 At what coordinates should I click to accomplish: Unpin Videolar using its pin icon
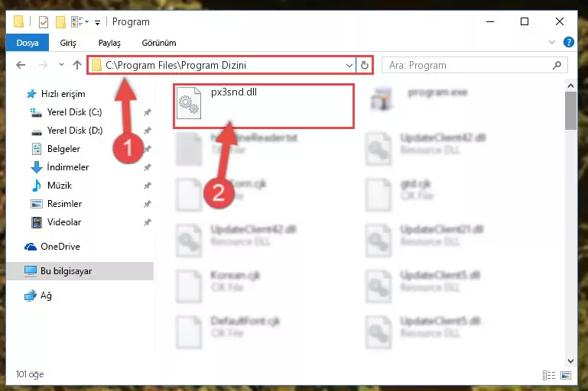148,222
